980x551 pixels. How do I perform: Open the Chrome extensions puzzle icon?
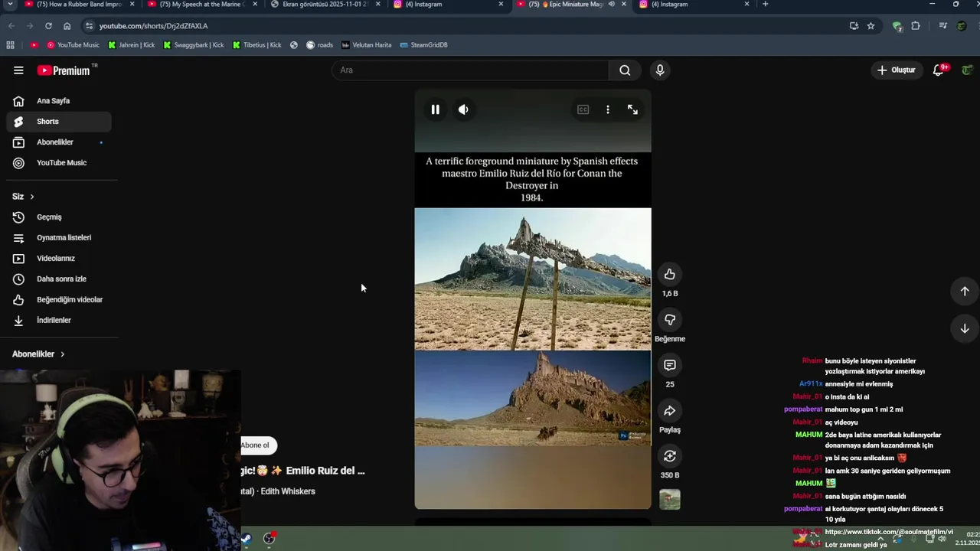coord(915,26)
